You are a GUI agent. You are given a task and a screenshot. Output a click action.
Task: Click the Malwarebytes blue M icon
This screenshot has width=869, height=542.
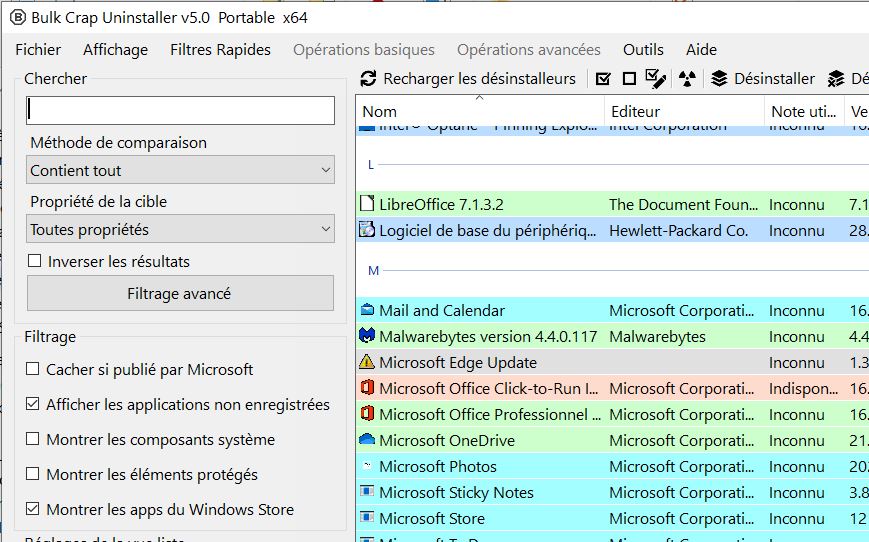click(367, 335)
